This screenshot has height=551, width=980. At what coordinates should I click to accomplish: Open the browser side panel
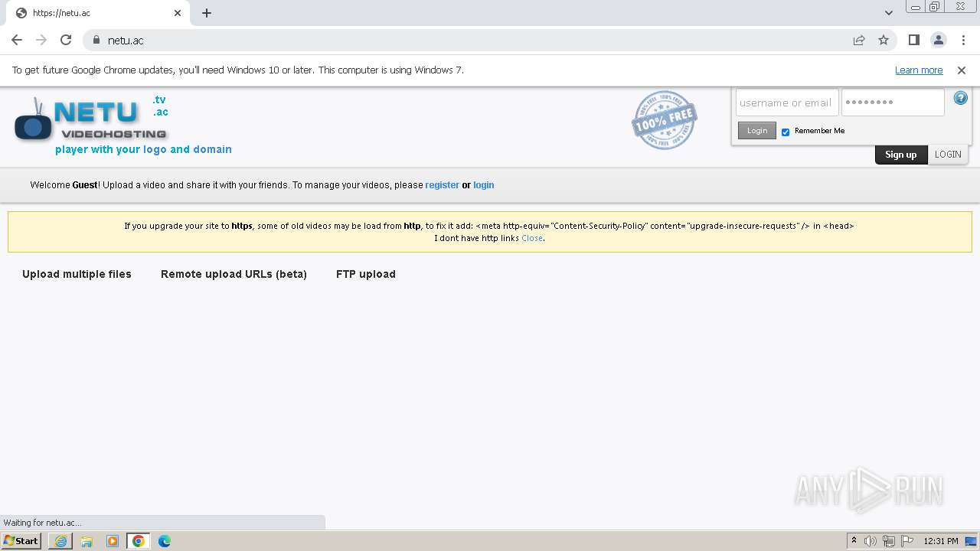point(913,40)
